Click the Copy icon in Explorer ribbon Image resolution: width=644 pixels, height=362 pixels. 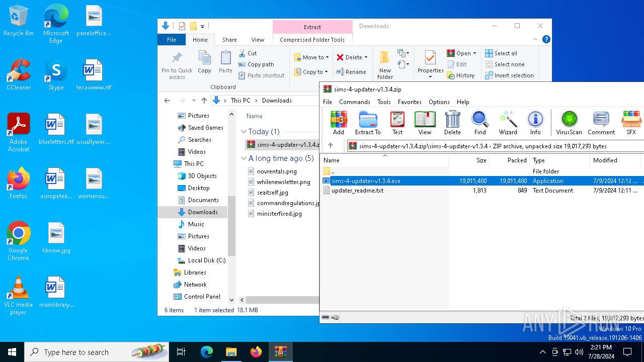coord(204,62)
